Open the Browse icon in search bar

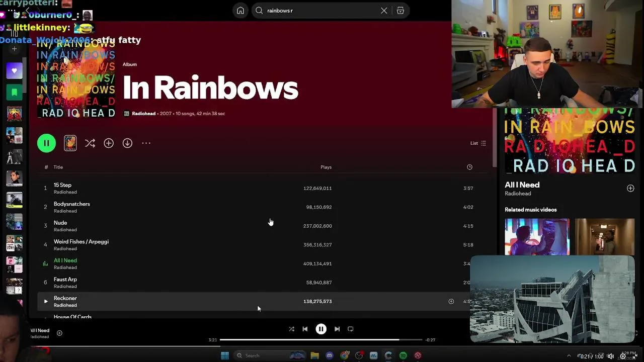[400, 11]
